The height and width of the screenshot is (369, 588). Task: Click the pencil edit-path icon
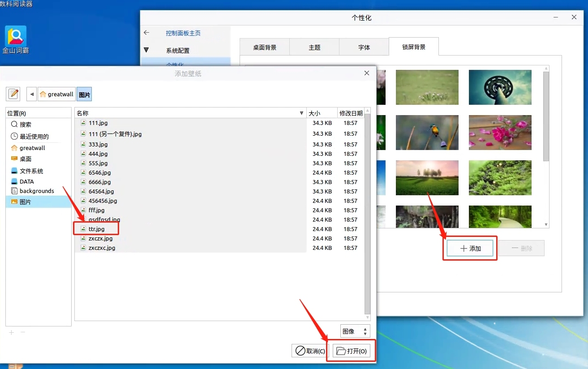click(x=13, y=94)
